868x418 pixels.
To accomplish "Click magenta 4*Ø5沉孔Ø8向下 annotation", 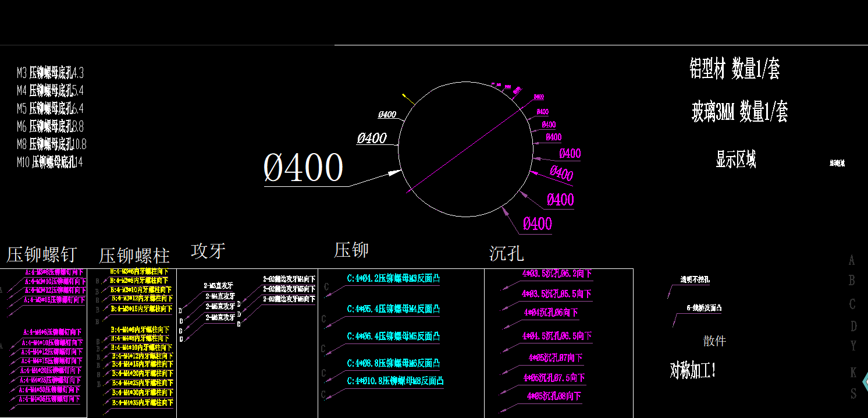I will tap(554, 396).
